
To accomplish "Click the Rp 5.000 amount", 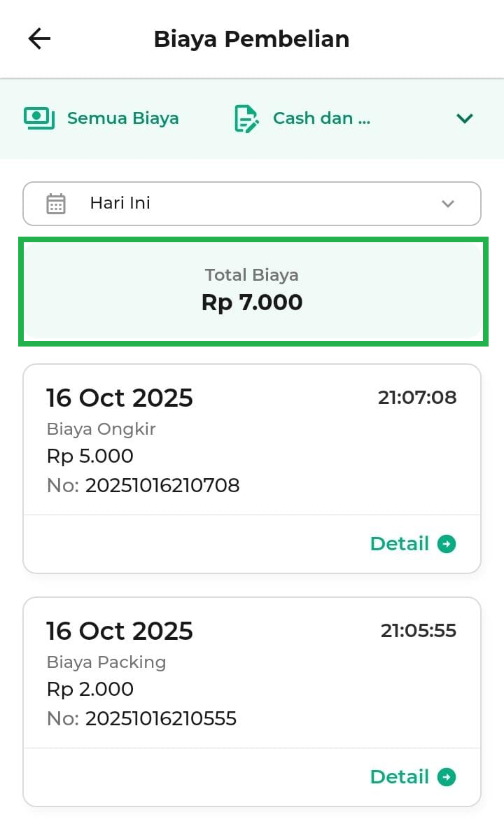I will click(x=90, y=456).
